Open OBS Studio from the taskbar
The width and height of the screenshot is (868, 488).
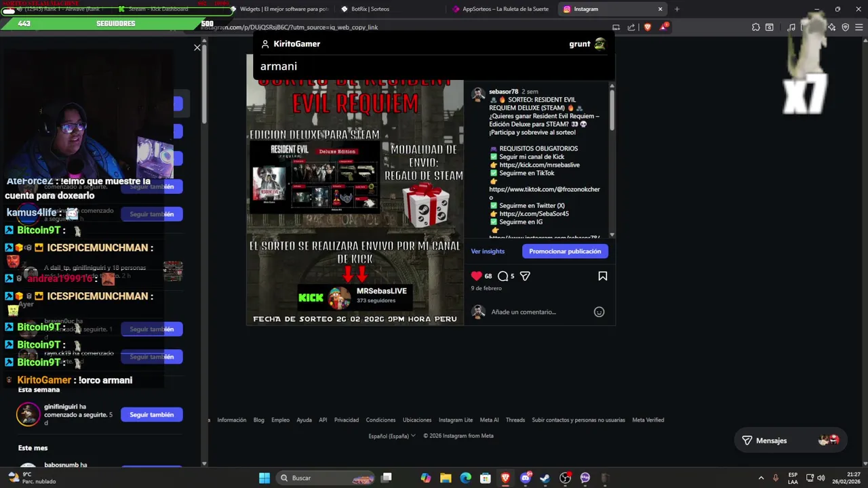(565, 478)
